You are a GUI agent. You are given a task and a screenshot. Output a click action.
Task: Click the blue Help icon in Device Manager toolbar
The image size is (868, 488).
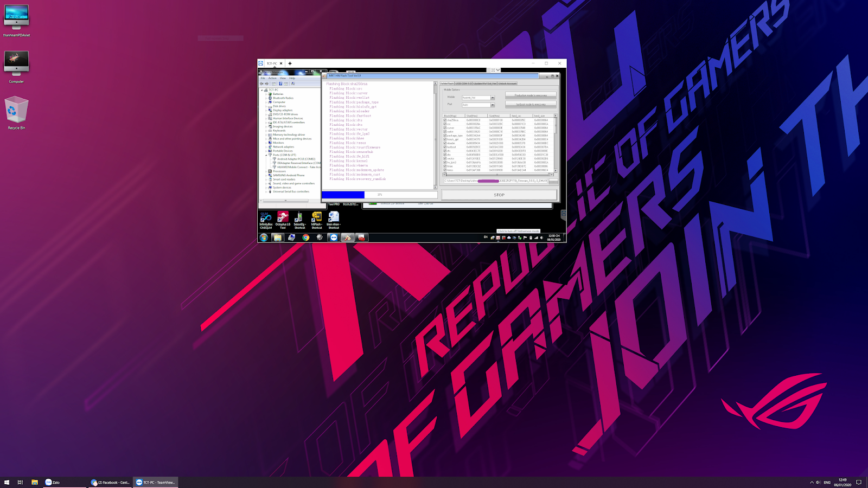pos(280,84)
